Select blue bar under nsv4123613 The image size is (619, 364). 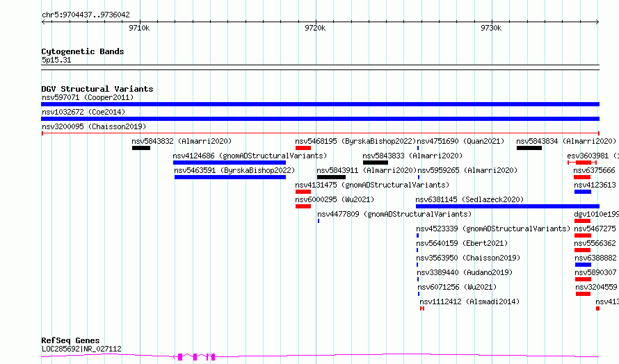[x=583, y=192]
